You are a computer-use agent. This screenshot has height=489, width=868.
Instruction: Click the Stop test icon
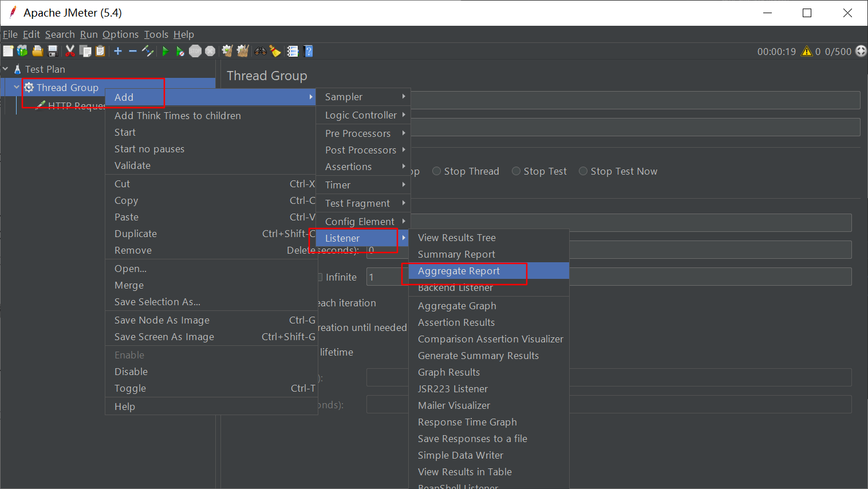click(195, 51)
